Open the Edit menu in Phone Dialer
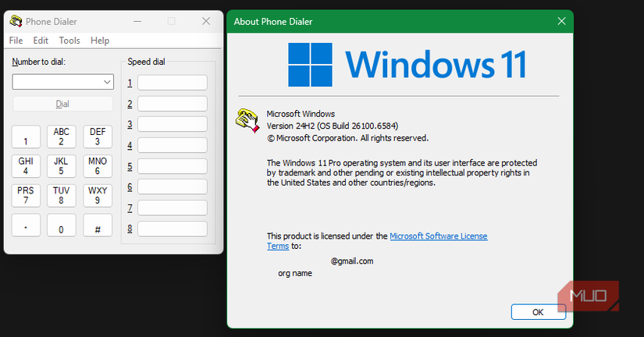The height and width of the screenshot is (337, 644). click(41, 41)
